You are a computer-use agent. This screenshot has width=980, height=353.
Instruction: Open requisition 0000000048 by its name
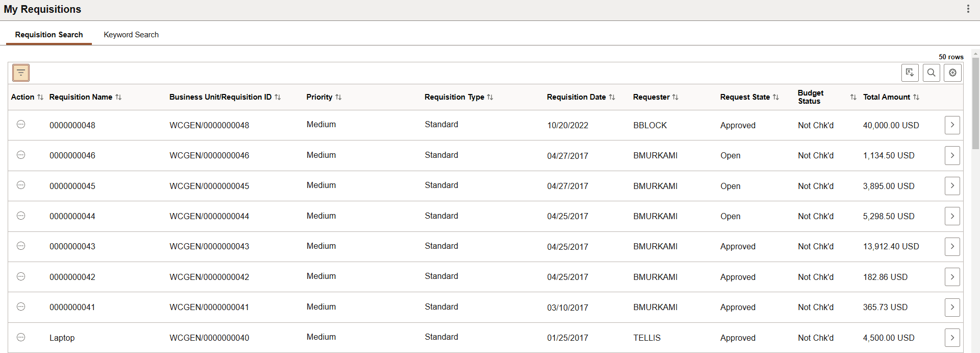tap(72, 125)
